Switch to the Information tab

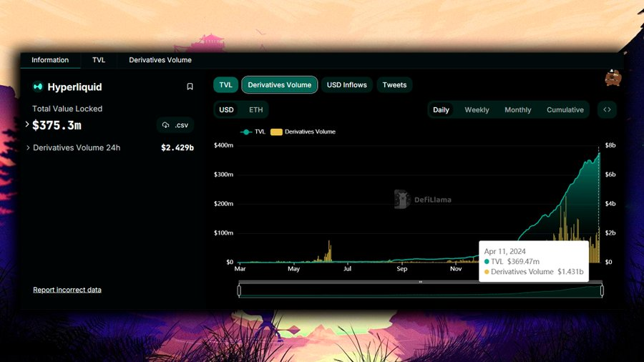50,60
